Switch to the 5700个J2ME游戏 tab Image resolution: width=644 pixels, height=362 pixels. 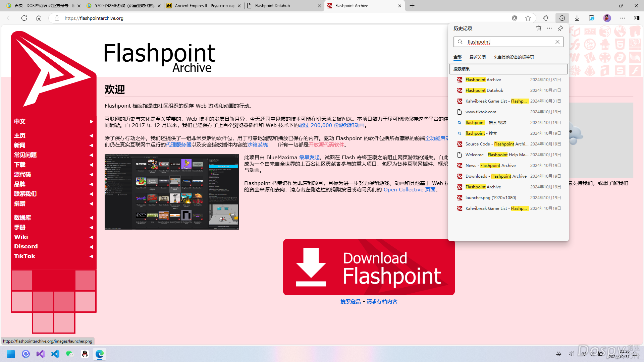pos(124,6)
